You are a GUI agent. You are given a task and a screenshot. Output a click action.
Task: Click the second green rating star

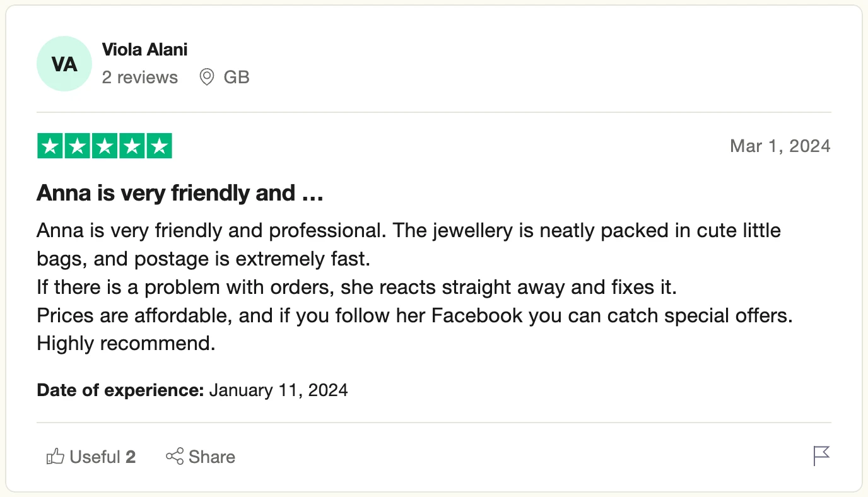pos(78,146)
